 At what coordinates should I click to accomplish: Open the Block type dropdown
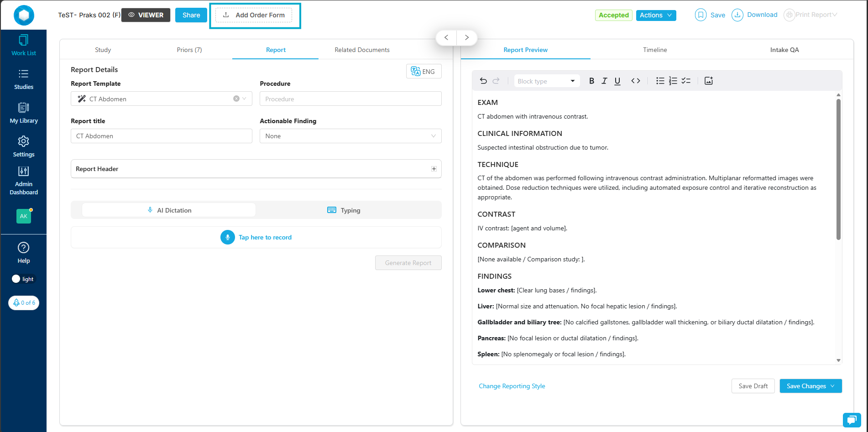[x=546, y=81]
